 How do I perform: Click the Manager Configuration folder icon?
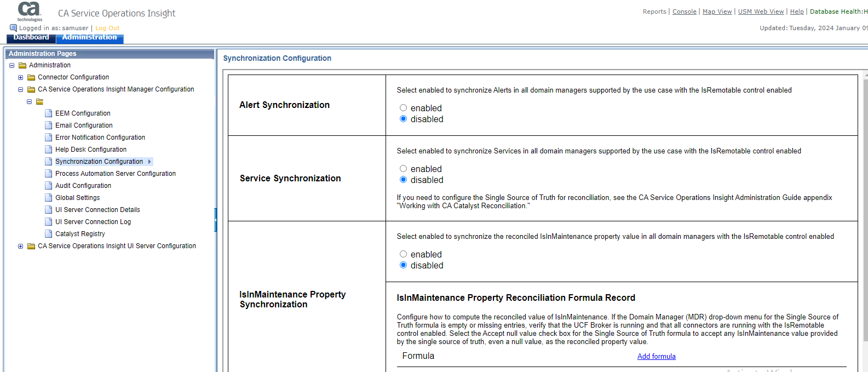pyautogui.click(x=31, y=89)
